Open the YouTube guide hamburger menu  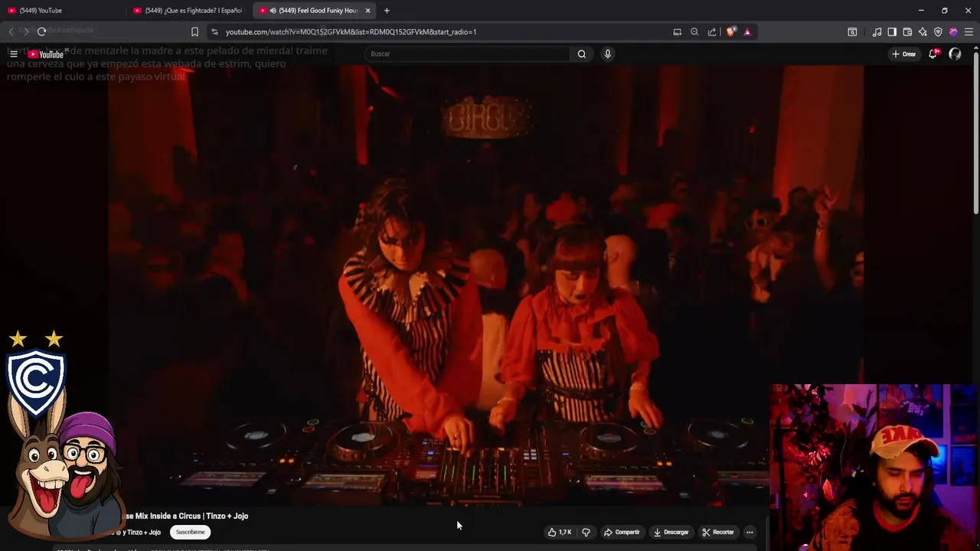13,54
